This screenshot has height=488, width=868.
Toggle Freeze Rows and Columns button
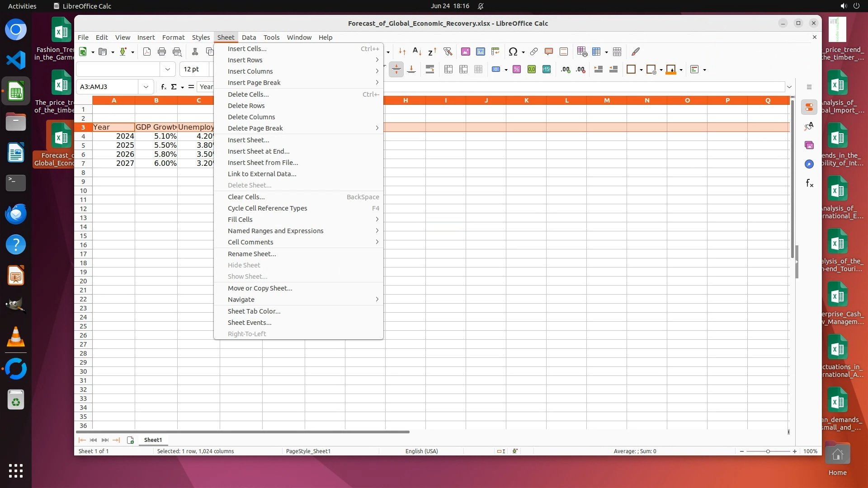pos(597,52)
